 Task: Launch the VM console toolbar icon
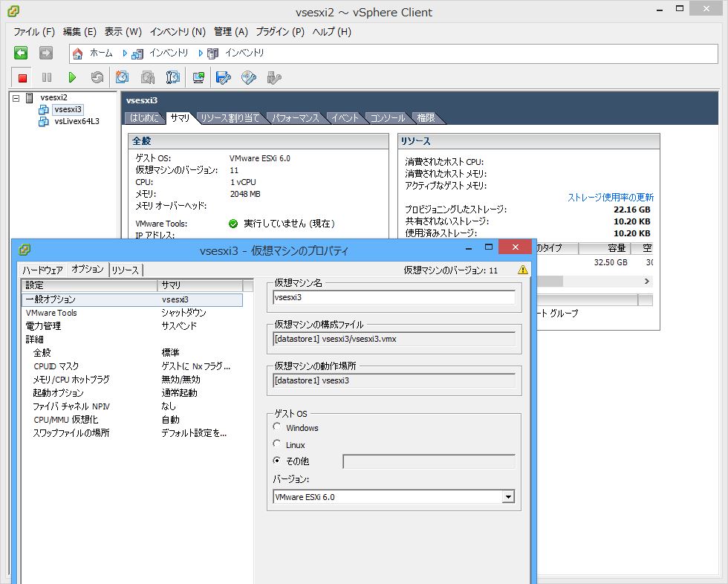(x=199, y=77)
